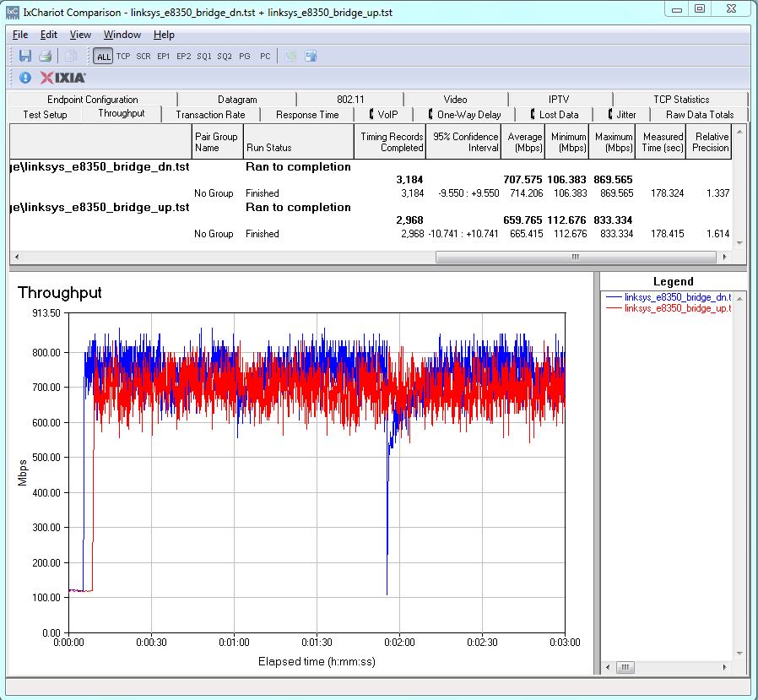
Task: Switch to the Transaction Rate tab
Action: tap(210, 115)
